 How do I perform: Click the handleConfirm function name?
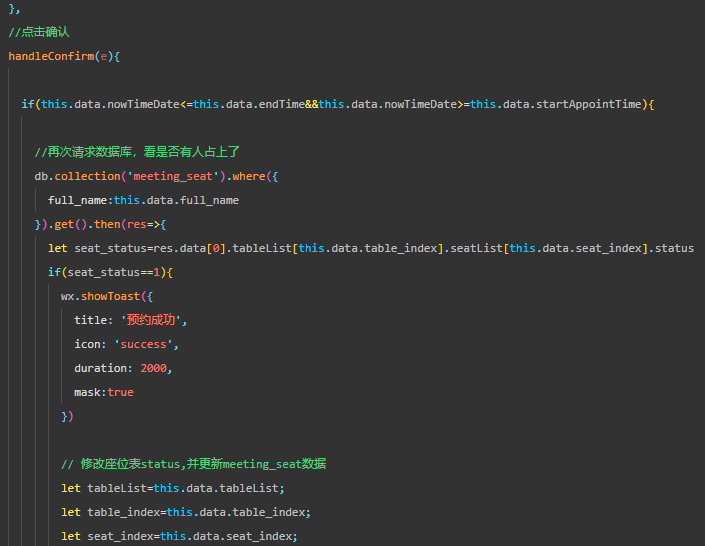coord(51,56)
